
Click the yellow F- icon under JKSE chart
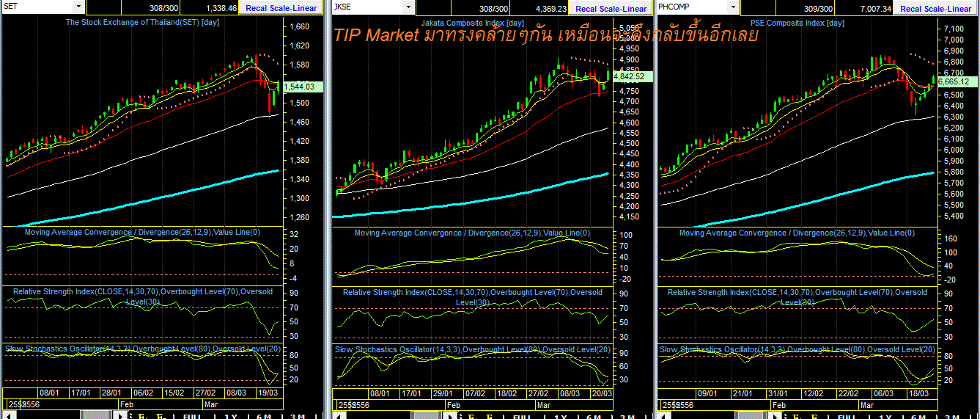click(490, 415)
